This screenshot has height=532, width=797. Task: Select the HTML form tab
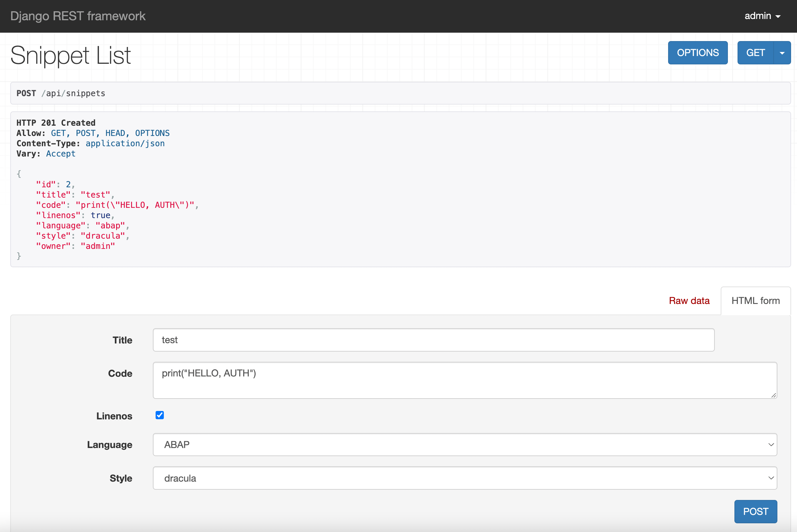(755, 301)
